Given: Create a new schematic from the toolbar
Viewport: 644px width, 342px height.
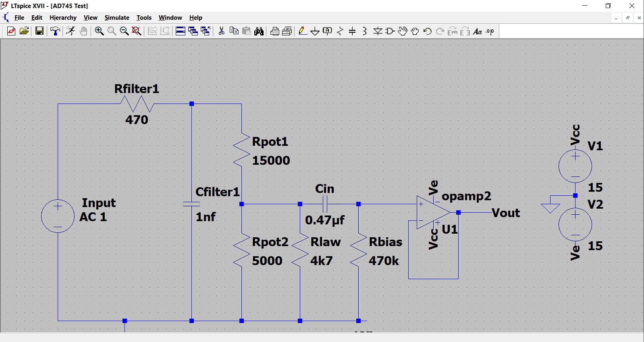Looking at the screenshot, I should (x=11, y=31).
